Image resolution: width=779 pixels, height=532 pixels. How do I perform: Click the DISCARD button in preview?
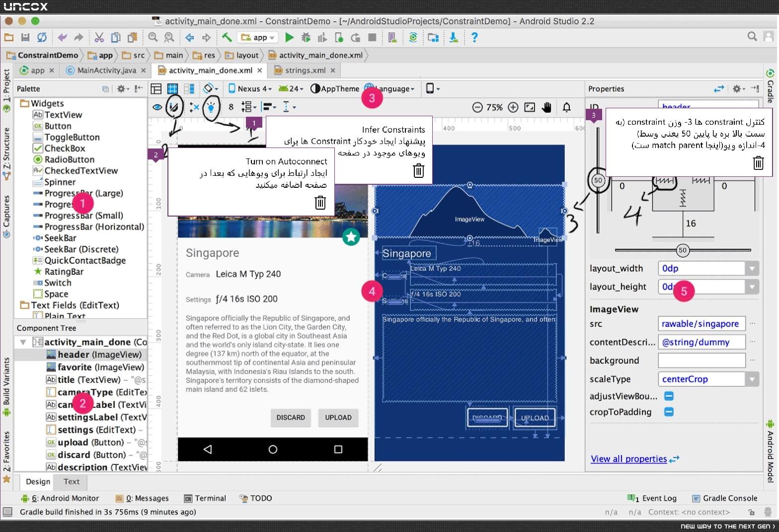pyautogui.click(x=291, y=418)
